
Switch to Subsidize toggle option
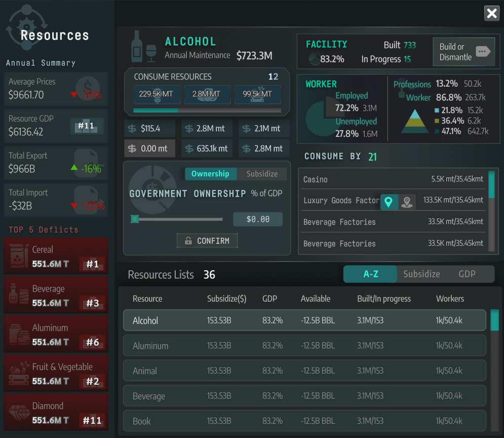click(x=262, y=174)
